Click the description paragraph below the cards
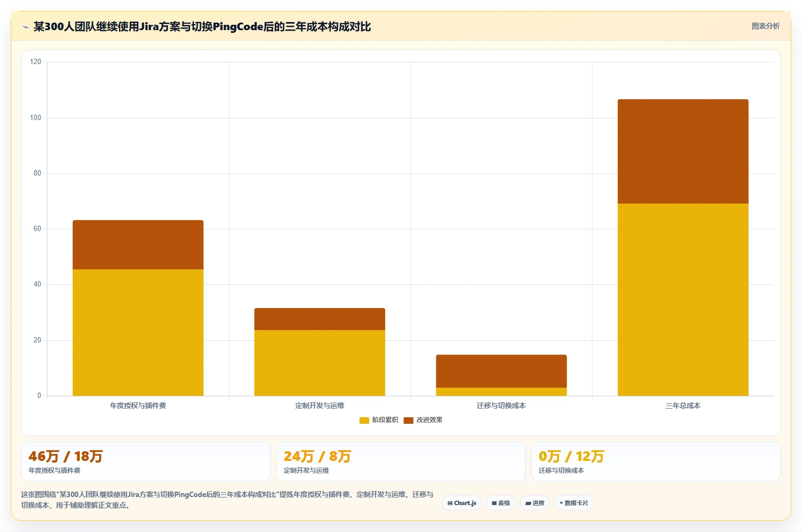Viewport: 802px width, 532px height. [227, 500]
